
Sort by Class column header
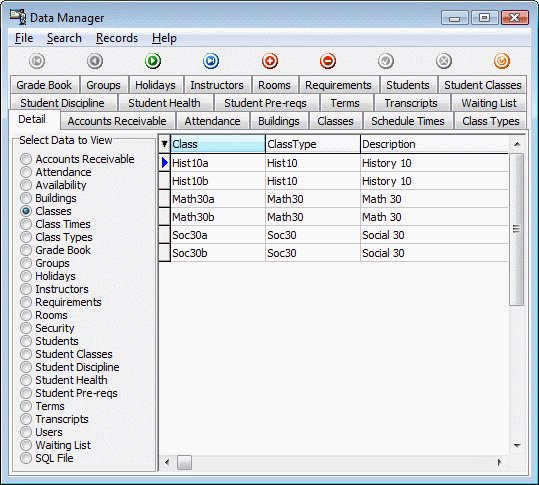(218, 144)
